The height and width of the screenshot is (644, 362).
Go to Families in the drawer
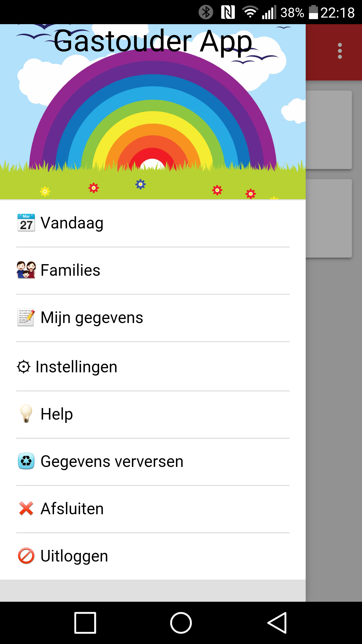[x=70, y=270]
